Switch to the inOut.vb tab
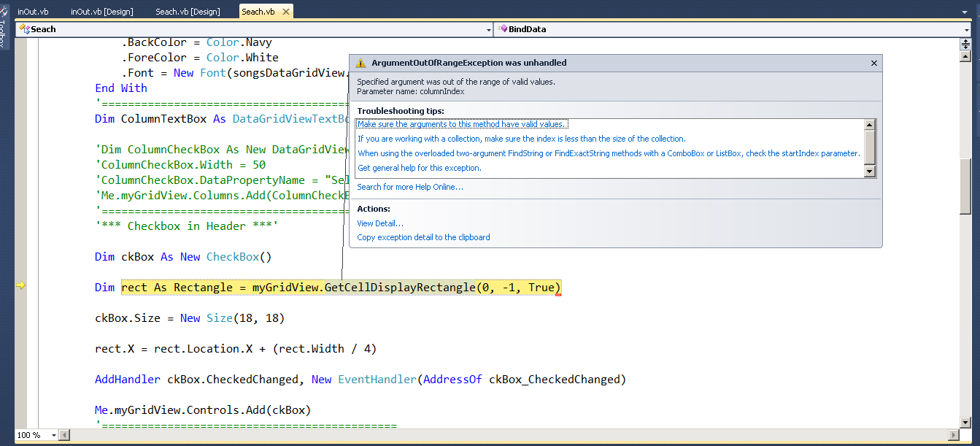Viewport: 980px width, 446px height. point(33,12)
